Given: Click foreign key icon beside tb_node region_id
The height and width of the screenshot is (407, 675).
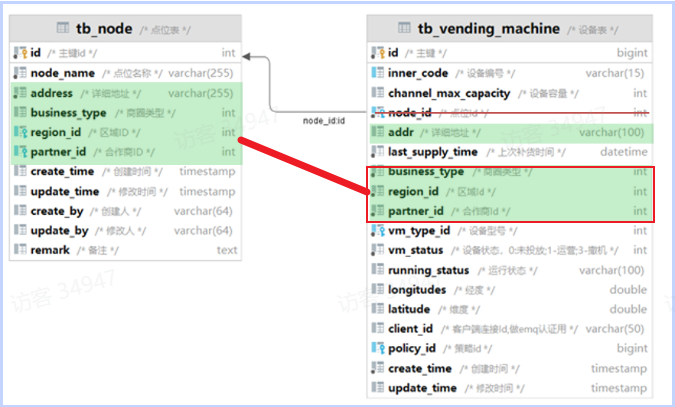Looking at the screenshot, I should 20,132.
